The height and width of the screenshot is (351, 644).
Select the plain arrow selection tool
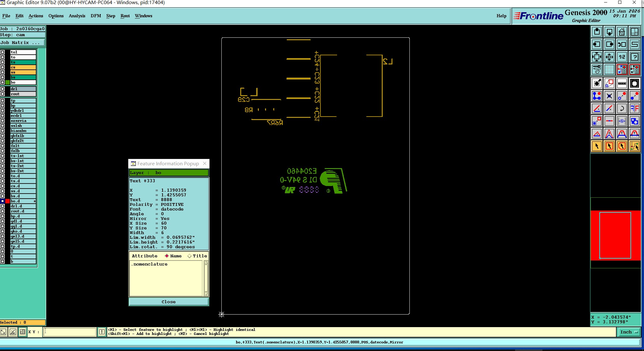click(597, 146)
